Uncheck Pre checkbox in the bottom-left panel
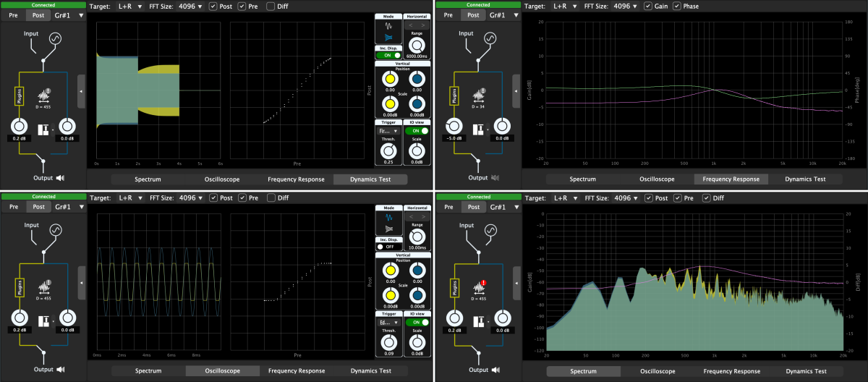The height and width of the screenshot is (382, 868). click(242, 198)
